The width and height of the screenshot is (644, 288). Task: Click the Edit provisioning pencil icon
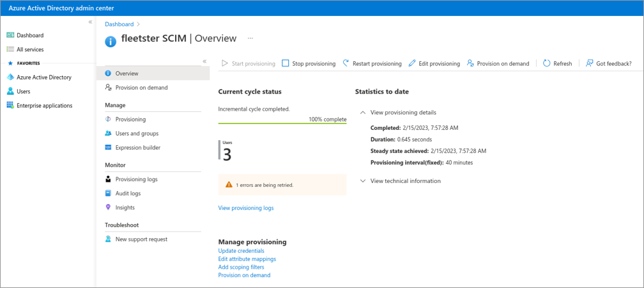412,63
